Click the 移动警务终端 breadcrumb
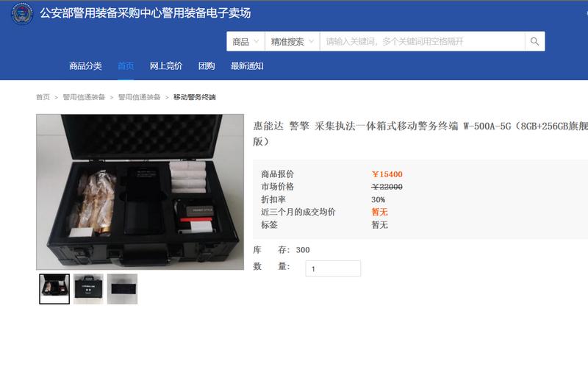588x378 pixels. coord(194,97)
